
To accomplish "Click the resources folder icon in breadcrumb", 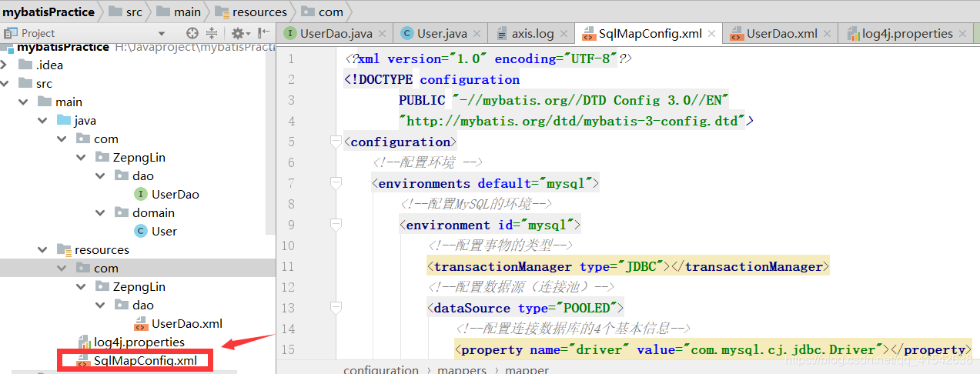I will [222, 12].
